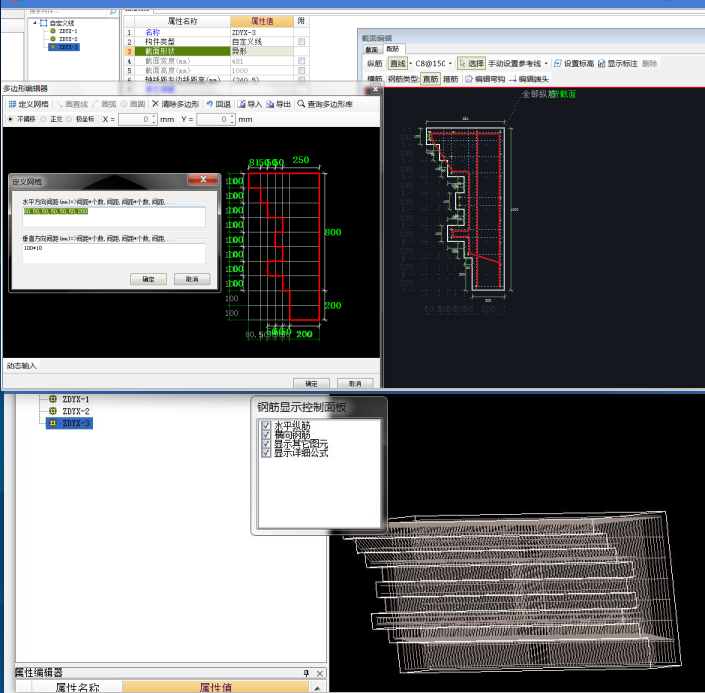Click ZDYX-3 gear icon in lower tree
The image size is (705, 693).
point(53,423)
